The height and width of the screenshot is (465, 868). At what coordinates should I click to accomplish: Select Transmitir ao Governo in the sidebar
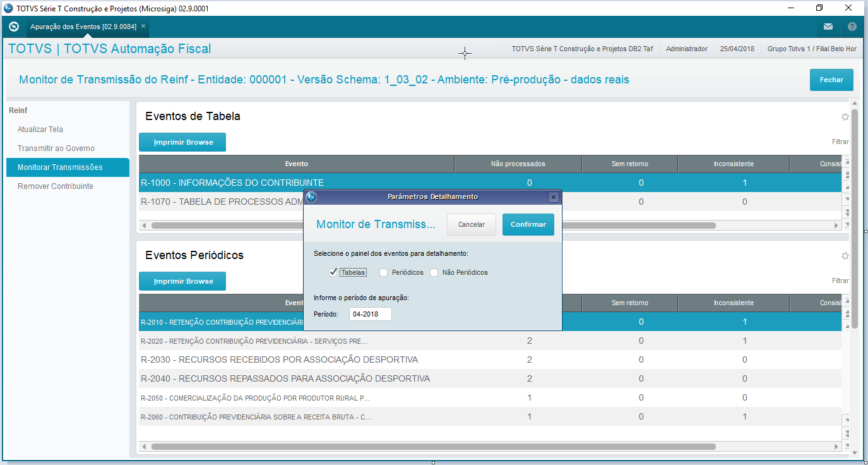click(x=56, y=148)
